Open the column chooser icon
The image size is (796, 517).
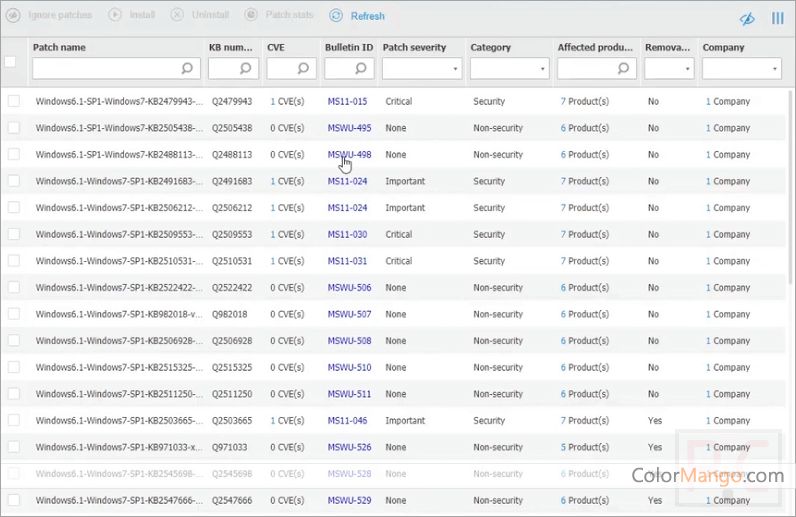[x=778, y=18]
